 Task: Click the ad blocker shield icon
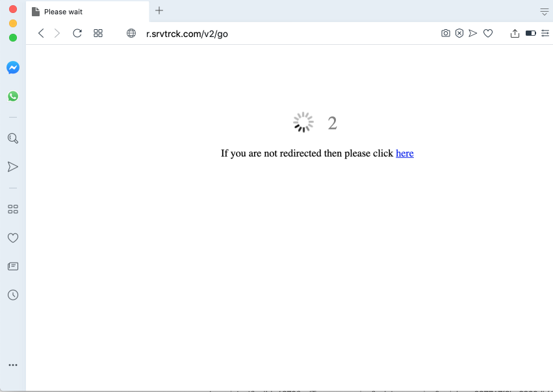tap(459, 33)
